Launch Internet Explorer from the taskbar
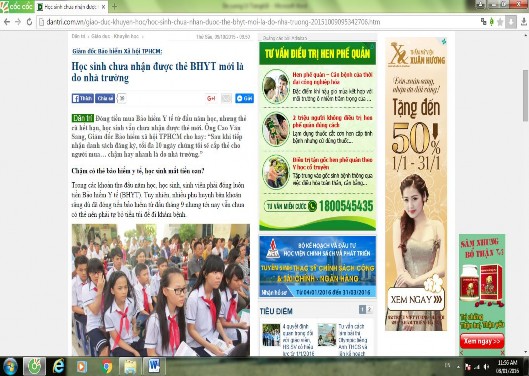 click(58, 367)
